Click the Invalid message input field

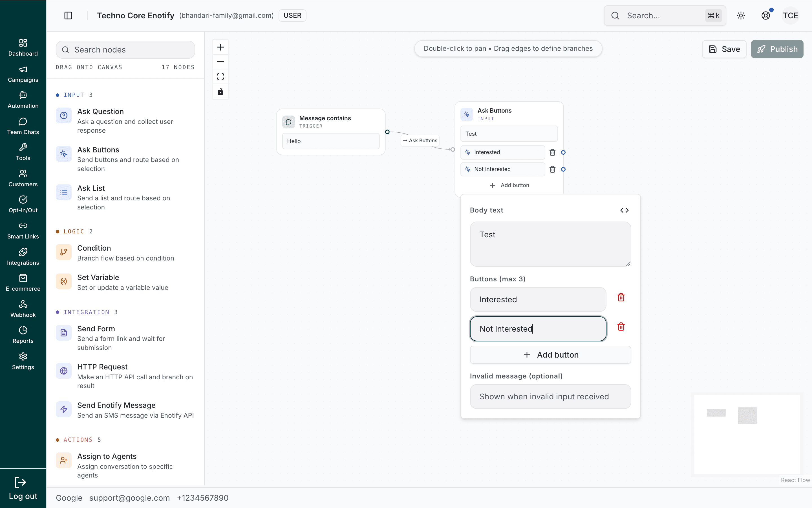(x=550, y=397)
